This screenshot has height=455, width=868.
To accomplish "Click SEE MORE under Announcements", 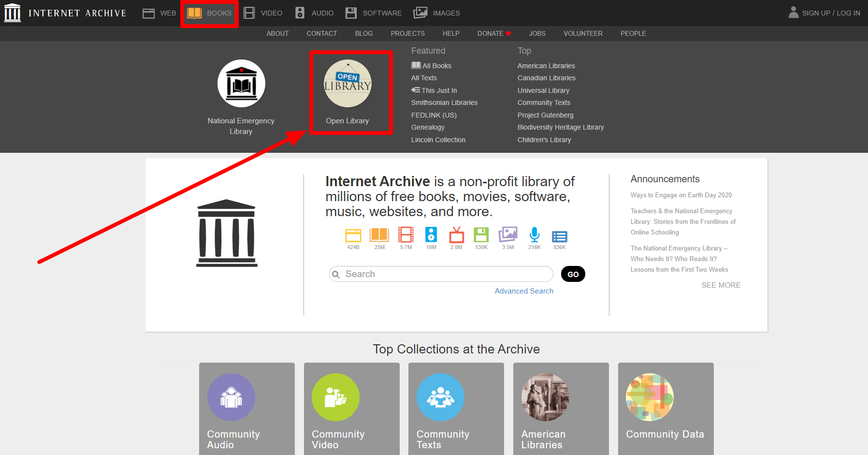I will pos(721,285).
